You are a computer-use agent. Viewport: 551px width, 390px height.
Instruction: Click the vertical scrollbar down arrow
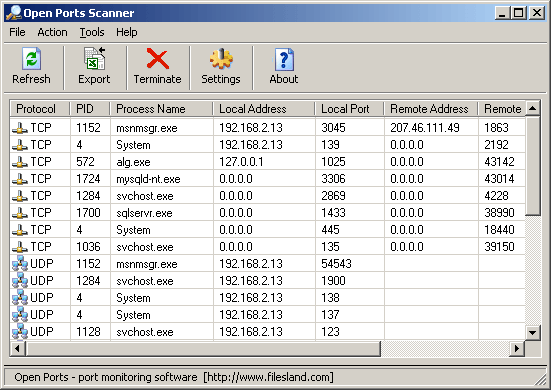point(533,332)
